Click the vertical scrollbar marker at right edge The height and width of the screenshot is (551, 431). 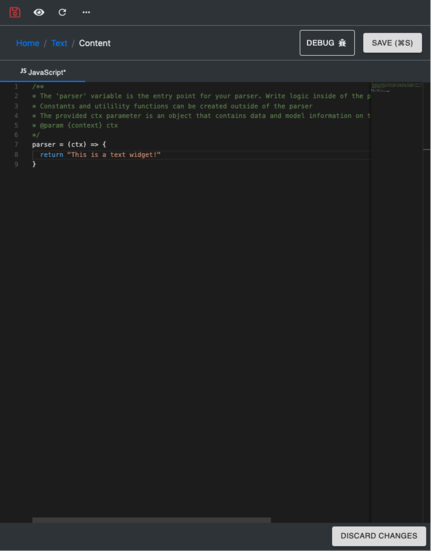[x=426, y=150]
